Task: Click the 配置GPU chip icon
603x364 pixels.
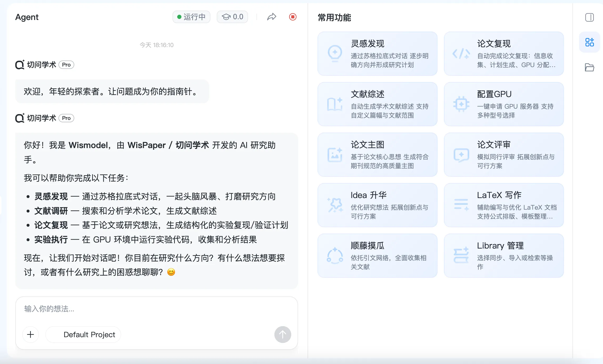Action: click(x=461, y=104)
